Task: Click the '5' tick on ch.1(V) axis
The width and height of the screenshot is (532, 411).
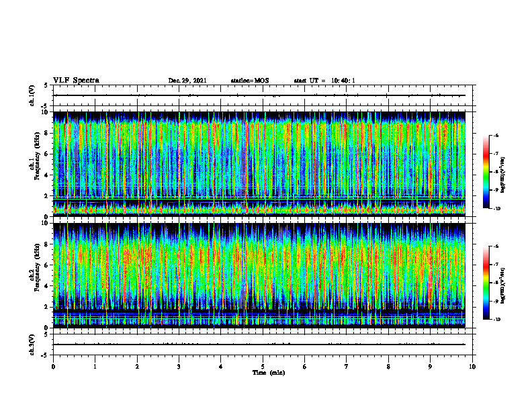Action: click(46, 86)
